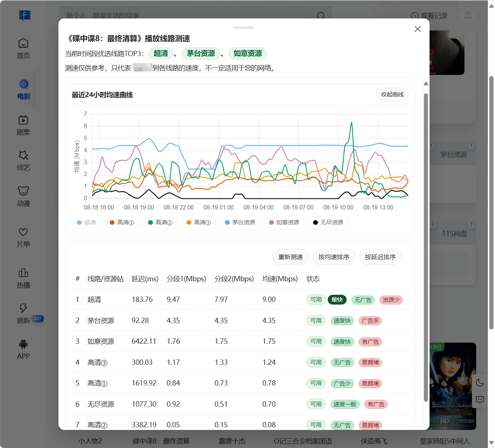495x448 pixels.
Task: Open 侠盗高飞 movie title link
Action: 374,441
